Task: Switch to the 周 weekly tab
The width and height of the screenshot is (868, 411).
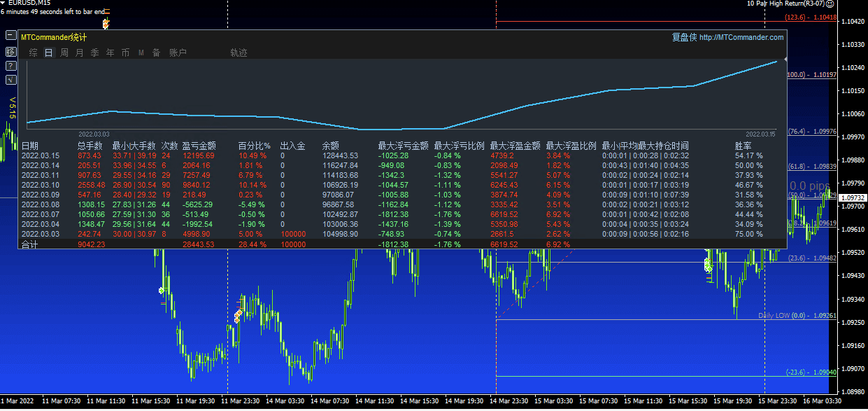Action: coord(64,53)
